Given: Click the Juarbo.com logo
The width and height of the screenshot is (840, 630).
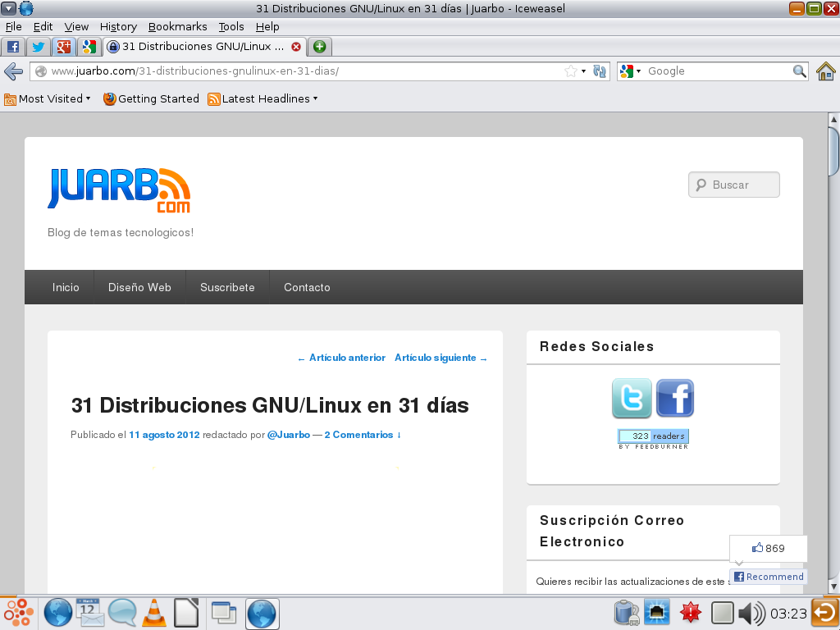Looking at the screenshot, I should click(119, 190).
